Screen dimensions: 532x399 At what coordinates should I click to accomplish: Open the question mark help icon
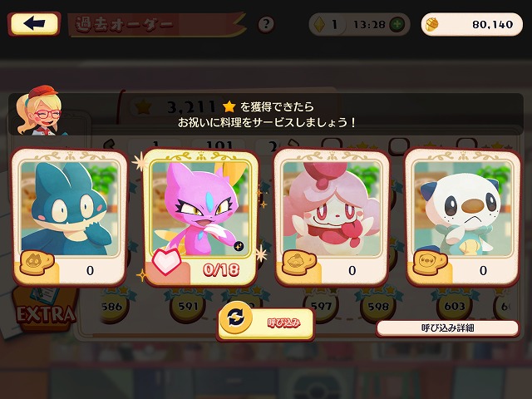266,24
